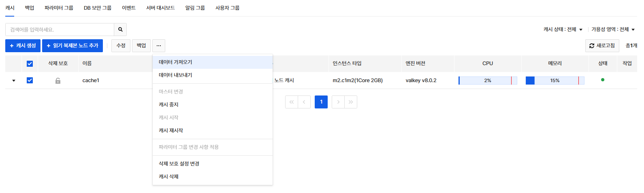Uncheck the cache1 row checkbox
Viewport: 644px width, 193px height.
point(30,80)
